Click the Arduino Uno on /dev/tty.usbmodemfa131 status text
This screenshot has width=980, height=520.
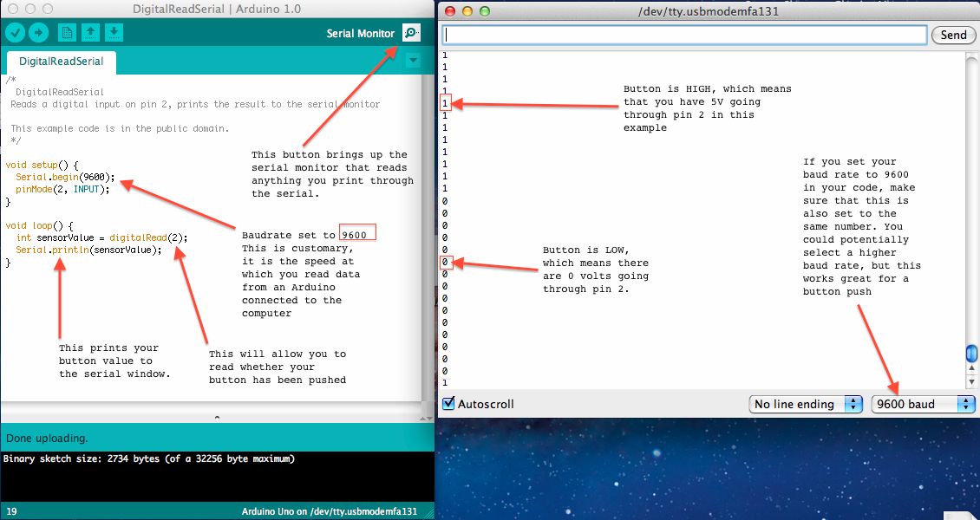pos(330,511)
